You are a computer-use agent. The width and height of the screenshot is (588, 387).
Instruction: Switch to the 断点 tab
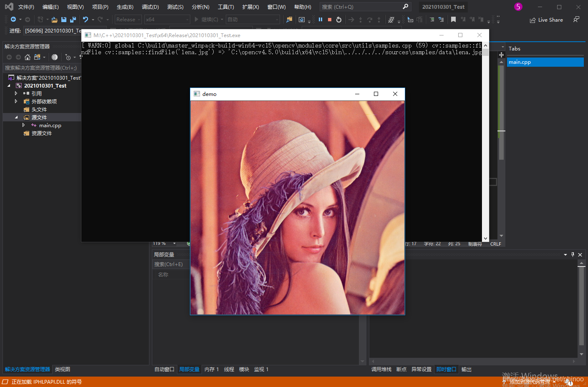(x=401, y=369)
